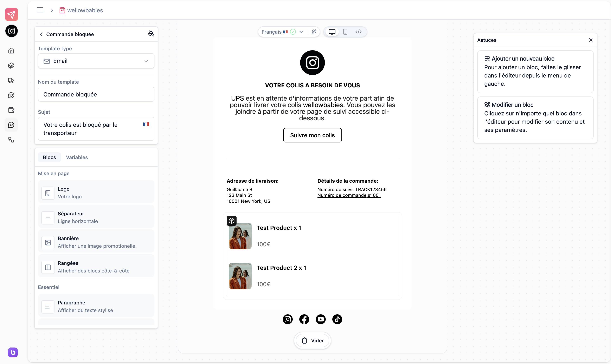Open the HTML code view icon
The height and width of the screenshot is (364, 611).
358,32
